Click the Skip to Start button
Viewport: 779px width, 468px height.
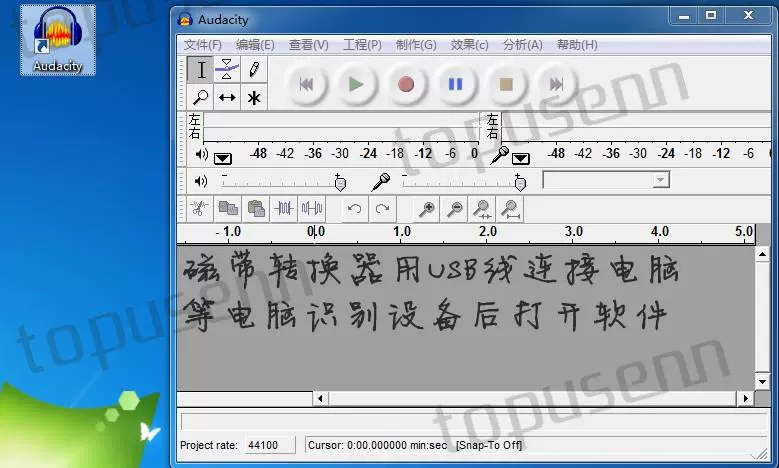click(307, 84)
